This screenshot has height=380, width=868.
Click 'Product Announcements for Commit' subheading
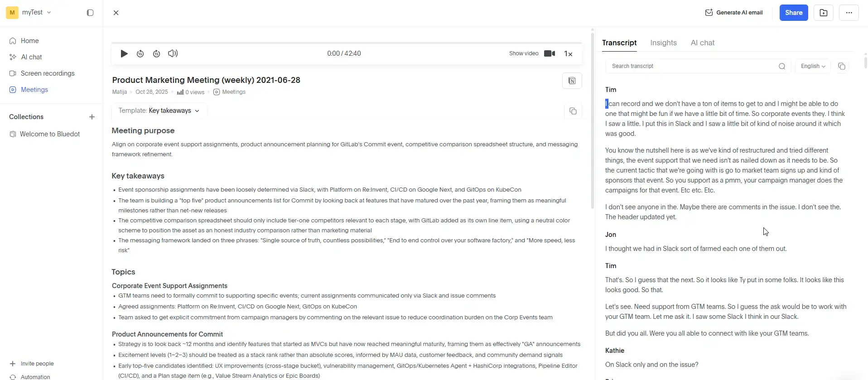point(167,334)
